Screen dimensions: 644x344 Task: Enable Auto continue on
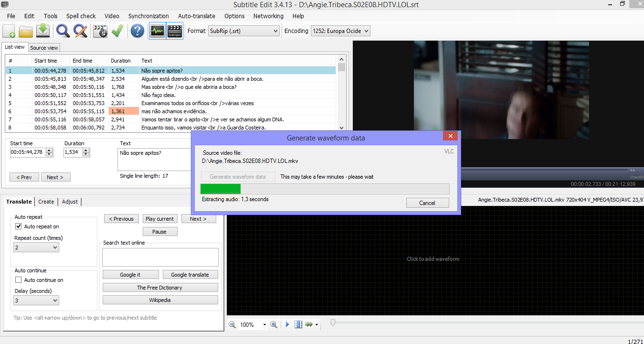pyautogui.click(x=18, y=280)
